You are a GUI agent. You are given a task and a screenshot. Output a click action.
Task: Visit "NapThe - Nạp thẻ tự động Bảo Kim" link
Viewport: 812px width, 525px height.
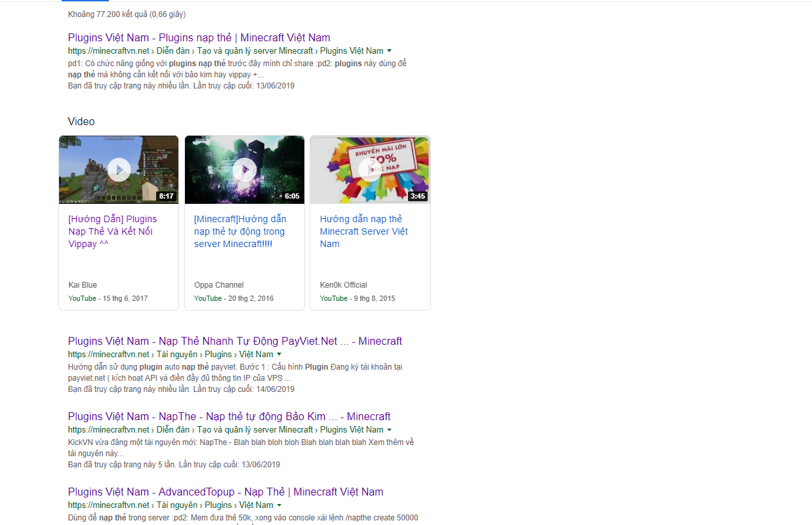coord(229,417)
